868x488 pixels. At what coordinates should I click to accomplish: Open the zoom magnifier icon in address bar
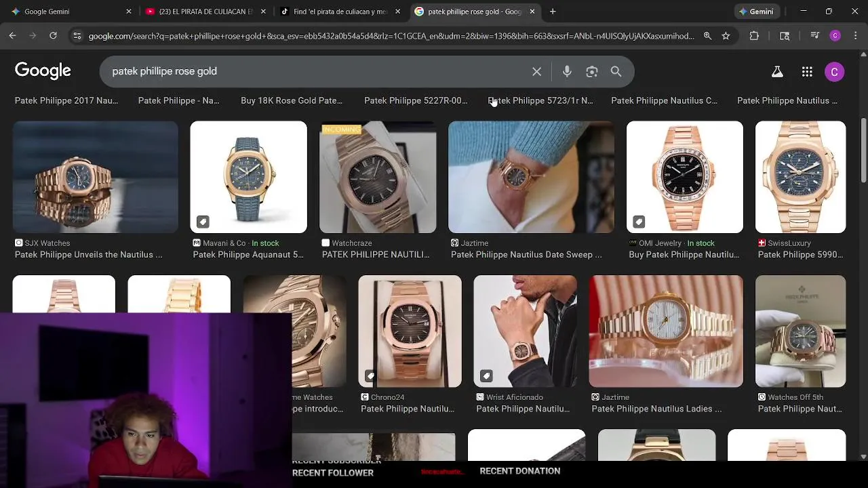pos(707,36)
